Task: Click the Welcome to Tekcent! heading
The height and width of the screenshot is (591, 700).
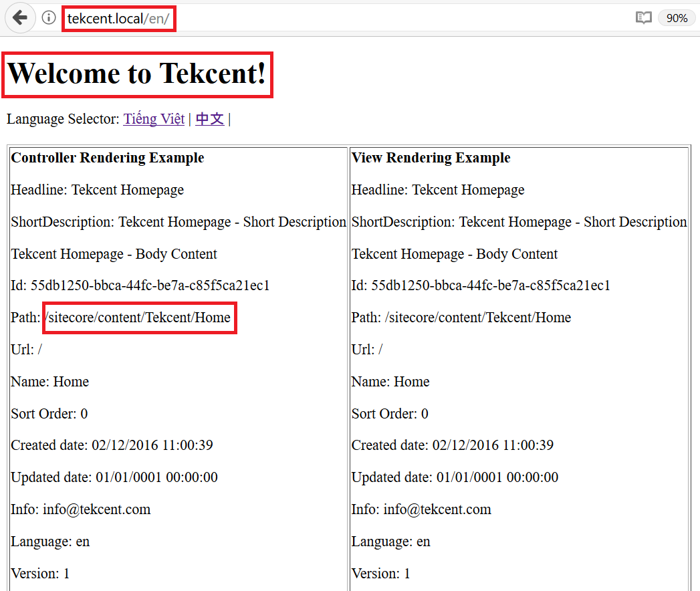Action: tap(137, 74)
